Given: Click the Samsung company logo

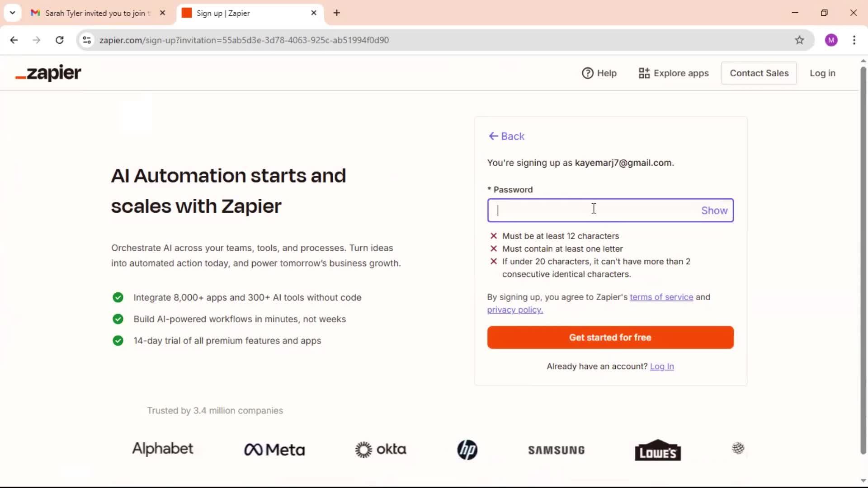Looking at the screenshot, I should click(557, 450).
